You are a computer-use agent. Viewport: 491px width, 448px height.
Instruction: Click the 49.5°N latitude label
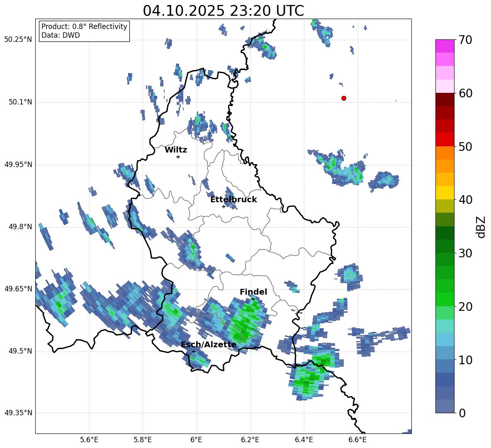pyautogui.click(x=21, y=351)
